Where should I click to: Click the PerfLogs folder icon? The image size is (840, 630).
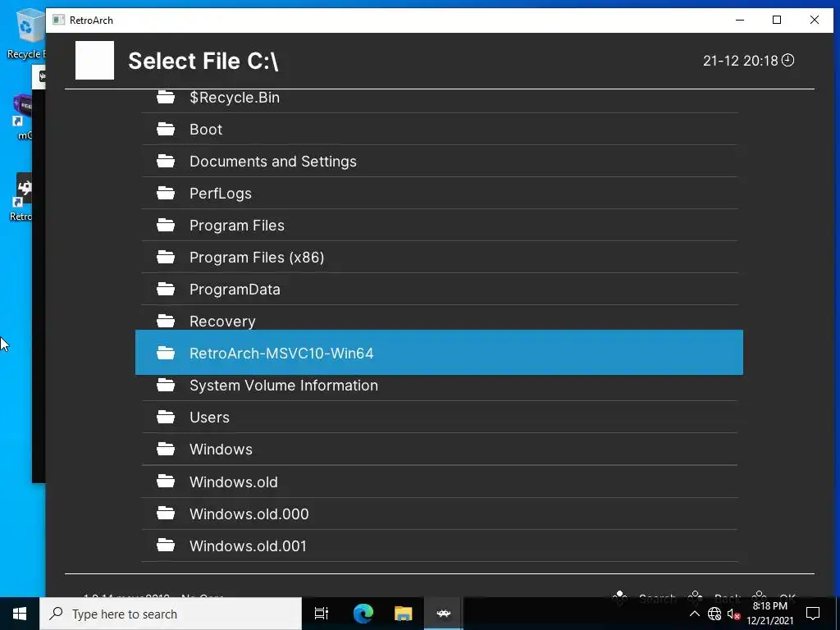(166, 194)
